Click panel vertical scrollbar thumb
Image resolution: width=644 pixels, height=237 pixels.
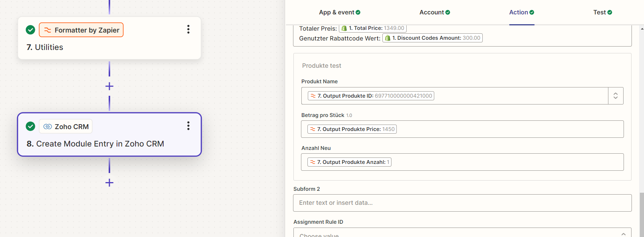point(642,215)
